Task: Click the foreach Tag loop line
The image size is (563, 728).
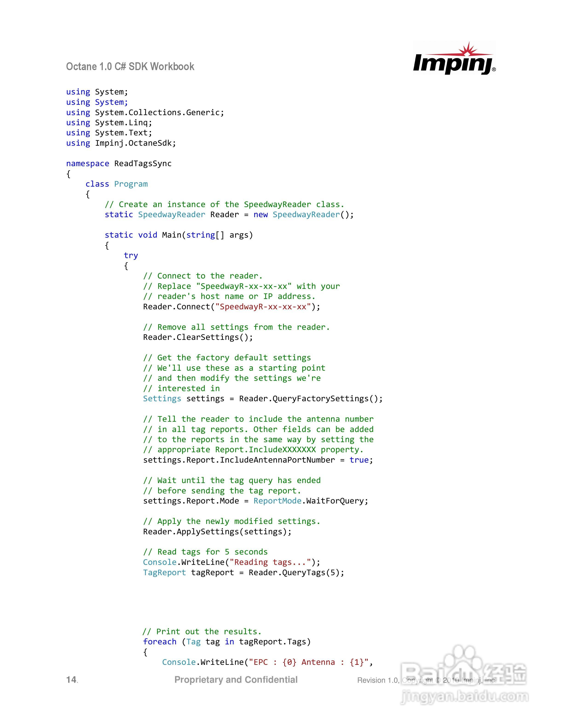Action: (227, 642)
